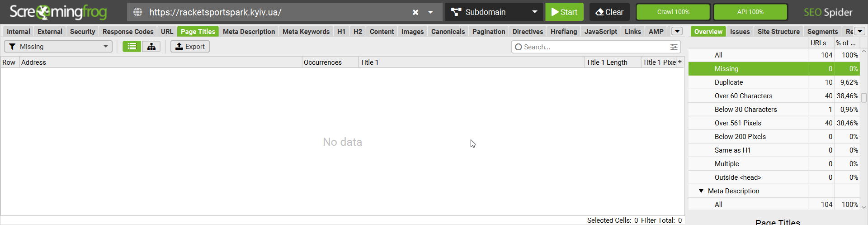868x225 pixels.
Task: Open the Missing filter dropdown
Action: tap(58, 47)
